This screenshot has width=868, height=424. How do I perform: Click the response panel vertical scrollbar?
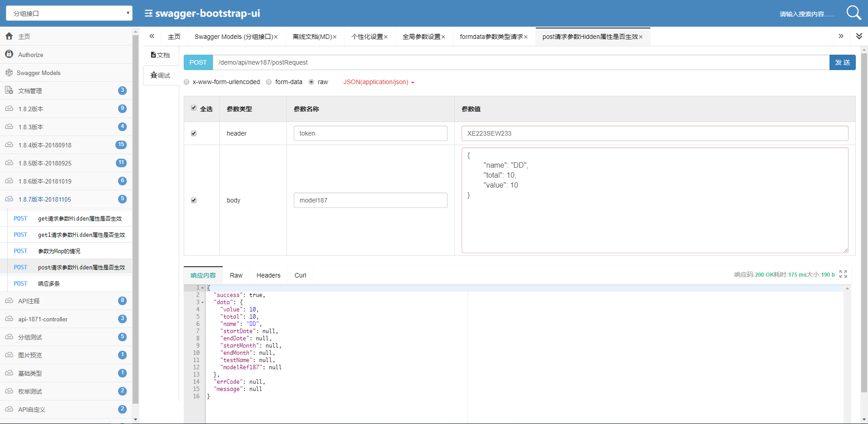[x=847, y=354]
